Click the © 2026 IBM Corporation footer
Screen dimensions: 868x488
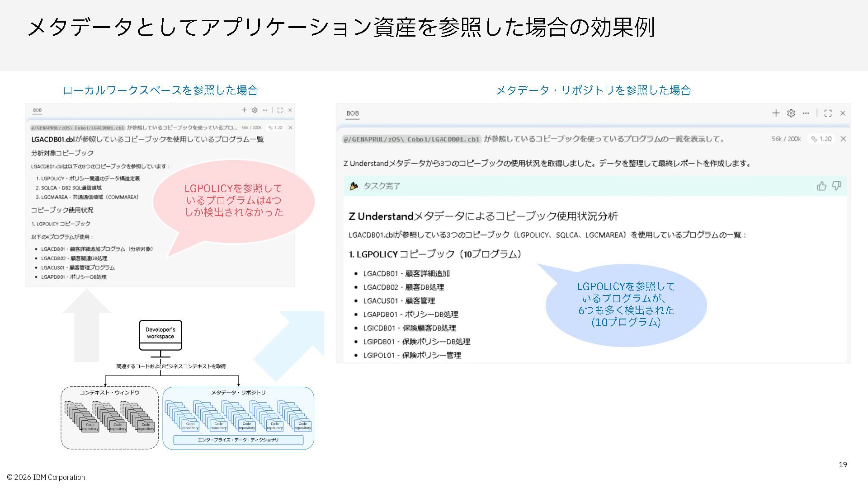pyautogui.click(x=46, y=477)
